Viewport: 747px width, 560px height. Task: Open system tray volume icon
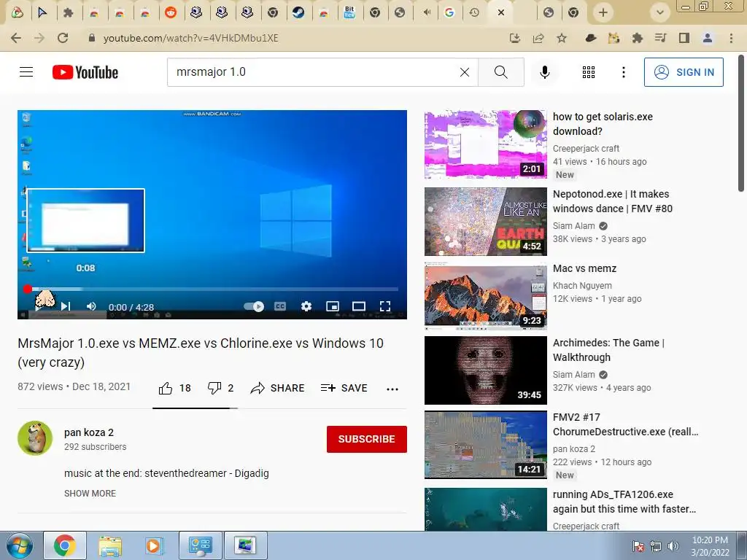click(673, 546)
